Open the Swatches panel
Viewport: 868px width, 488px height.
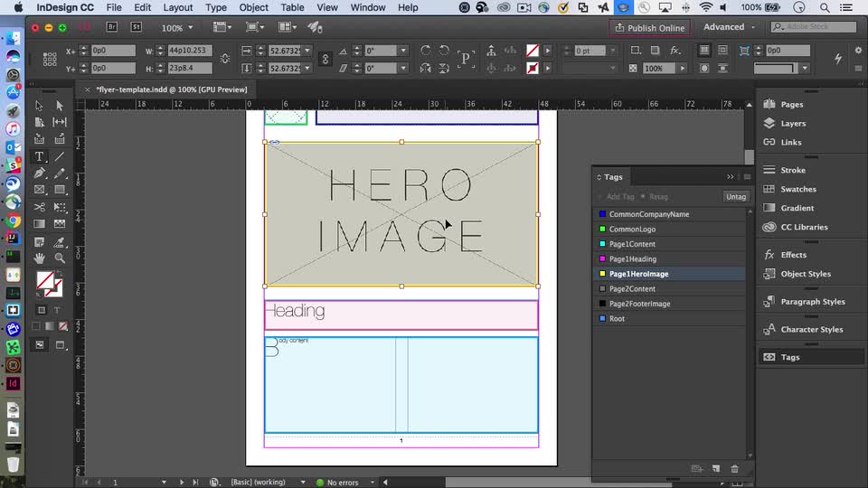(797, 189)
